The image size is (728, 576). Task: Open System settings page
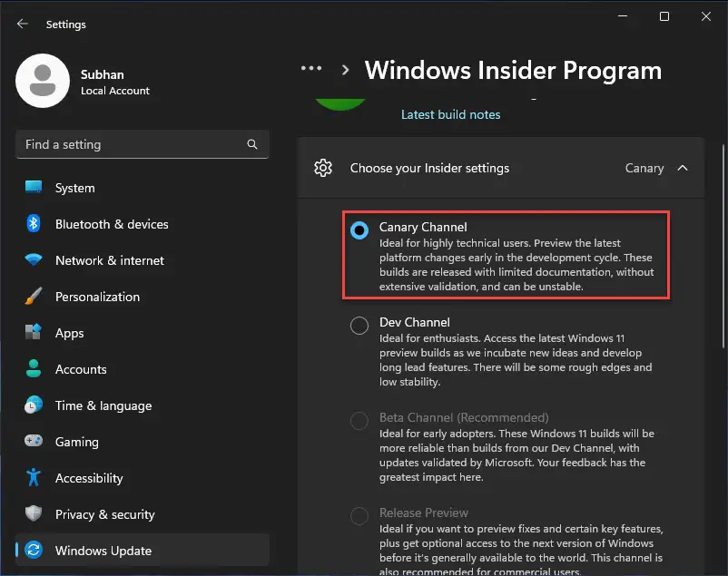(x=143, y=188)
